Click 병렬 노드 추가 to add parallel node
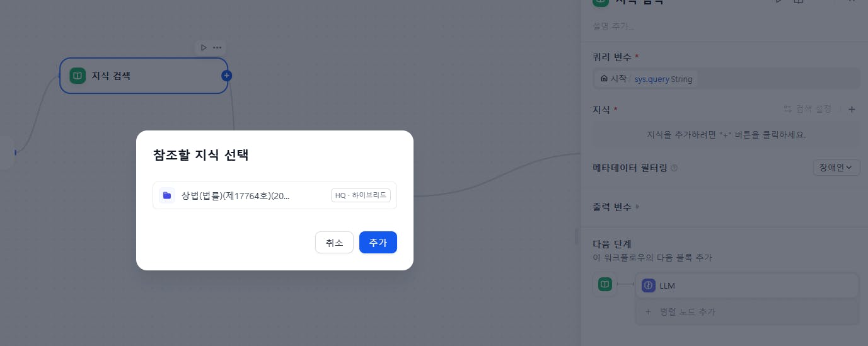The height and width of the screenshot is (346, 868). [686, 312]
